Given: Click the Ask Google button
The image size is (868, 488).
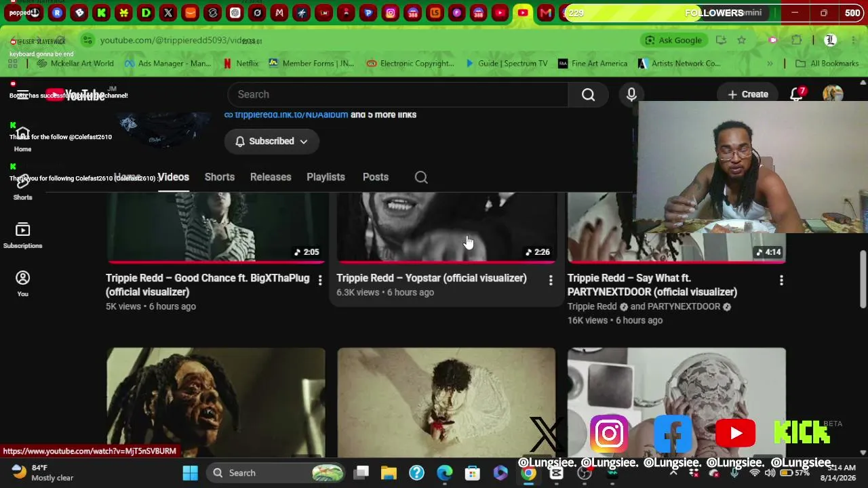Looking at the screenshot, I should [x=673, y=41].
